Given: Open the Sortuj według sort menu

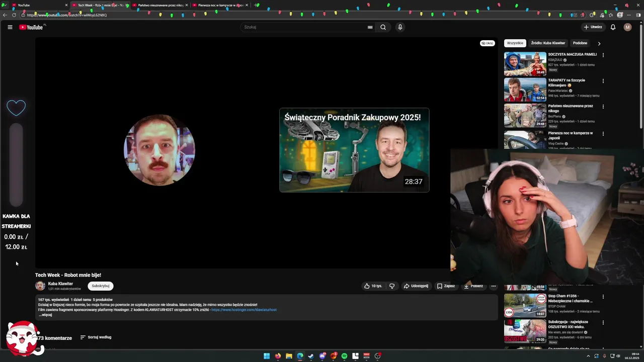Looking at the screenshot, I should point(96,337).
